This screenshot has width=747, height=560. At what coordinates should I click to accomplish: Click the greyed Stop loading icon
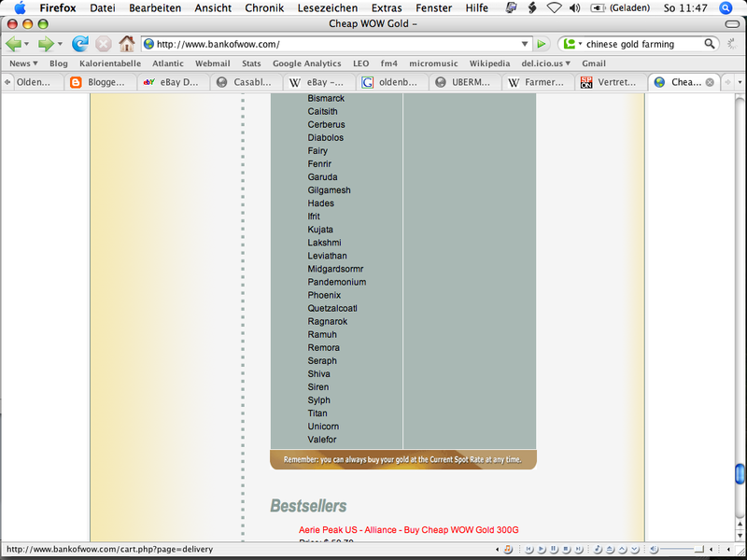103,44
